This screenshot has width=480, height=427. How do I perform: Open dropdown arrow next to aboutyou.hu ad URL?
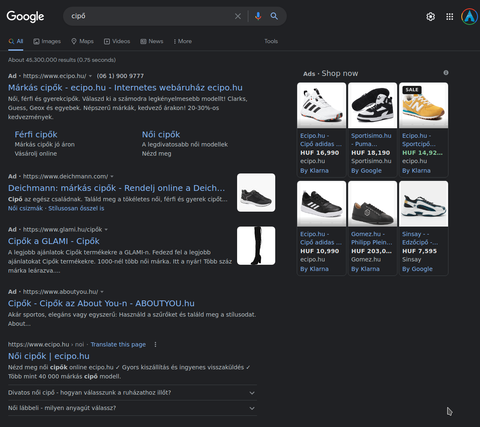102,292
